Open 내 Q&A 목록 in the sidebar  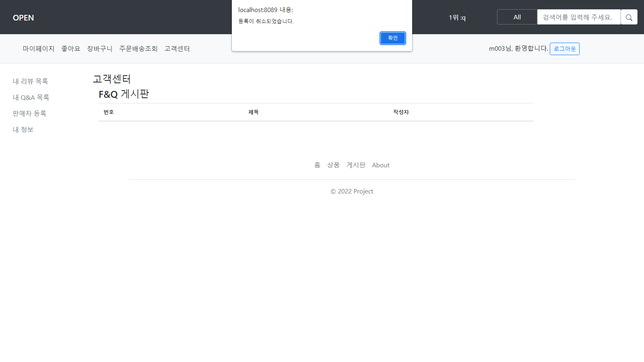pos(31,97)
